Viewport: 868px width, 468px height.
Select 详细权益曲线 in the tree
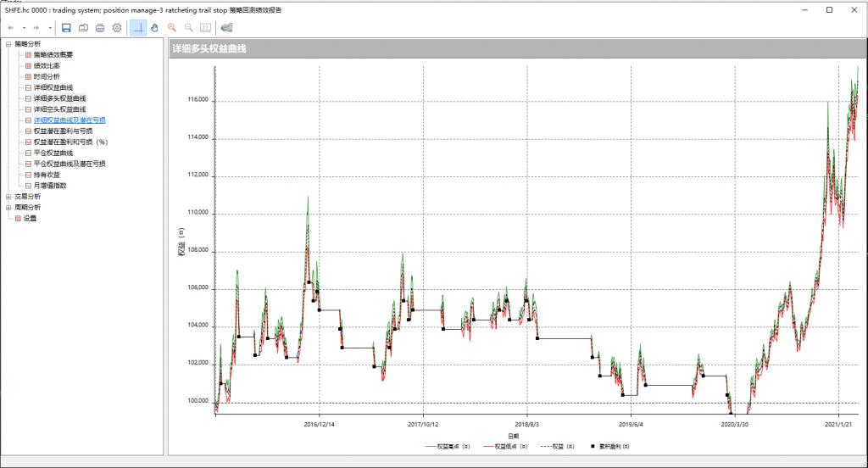click(53, 87)
